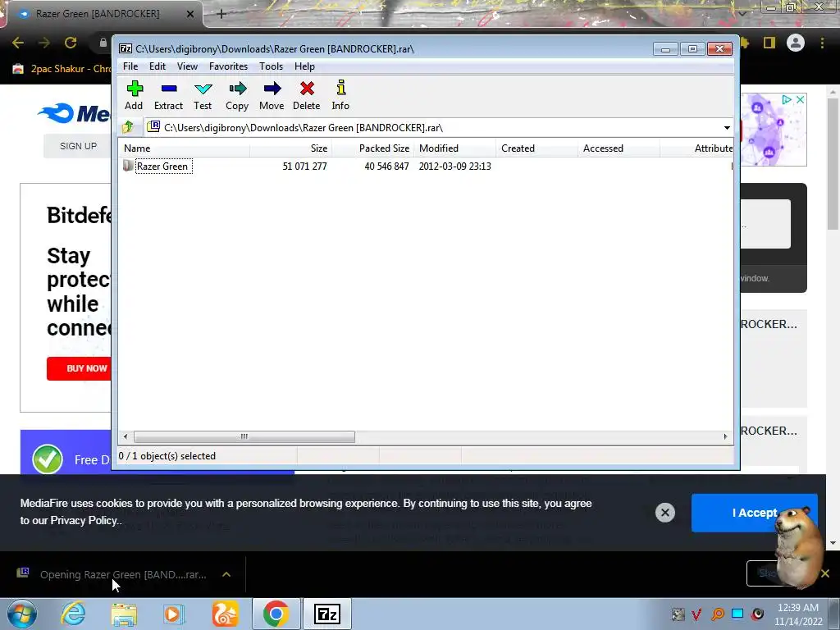The height and width of the screenshot is (630, 840).
Task: Click the modified date 2012-03-09 23:13
Action: pyautogui.click(x=454, y=166)
